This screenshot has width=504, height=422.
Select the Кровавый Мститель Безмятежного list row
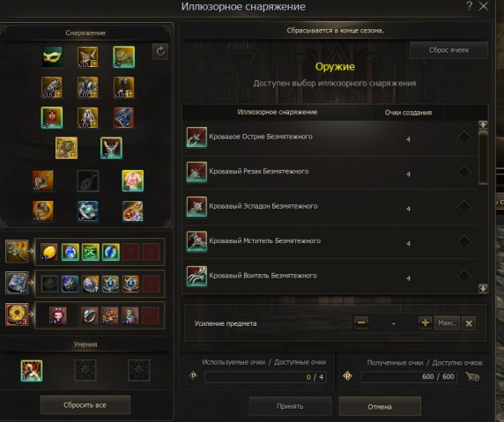(x=330, y=241)
